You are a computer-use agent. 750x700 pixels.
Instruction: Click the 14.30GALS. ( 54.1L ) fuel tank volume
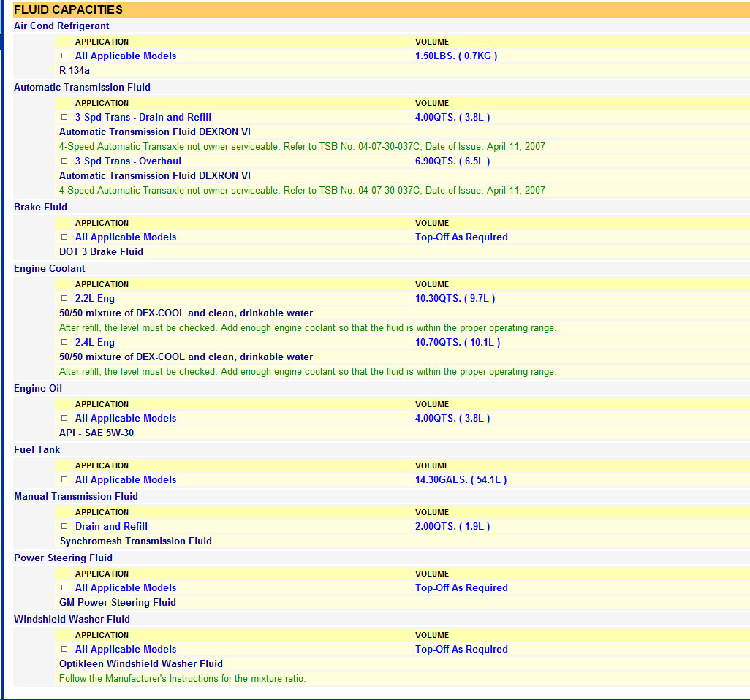[461, 479]
